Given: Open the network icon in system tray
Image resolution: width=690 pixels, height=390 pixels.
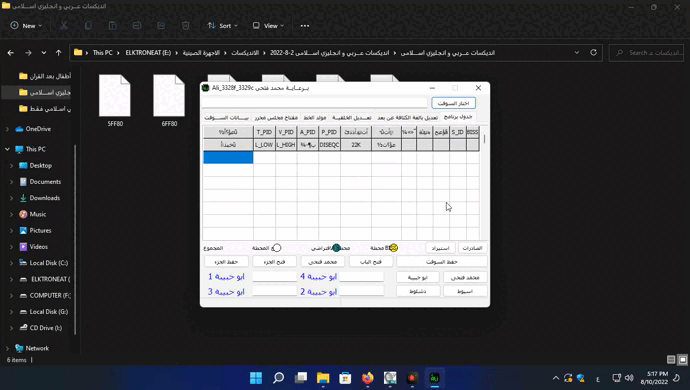Looking at the screenshot, I should point(617,378).
